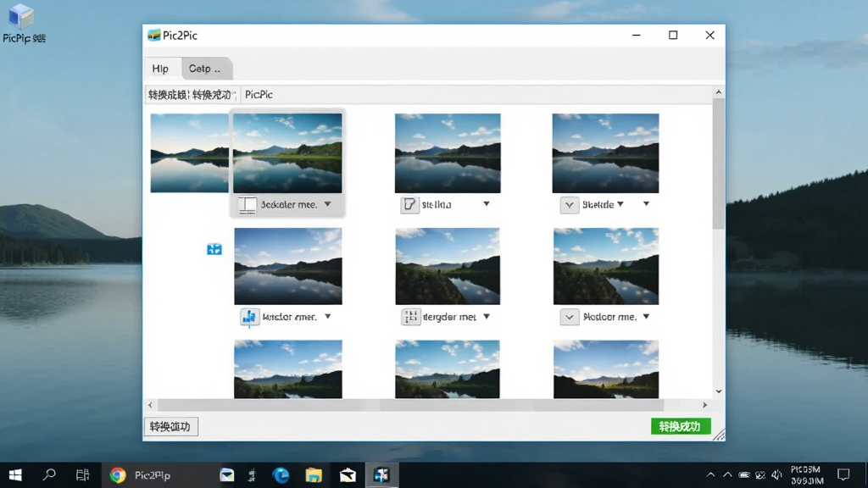This screenshot has height=488, width=868.
Task: Click the Pic2Pic title bar app icon
Action: tap(154, 36)
